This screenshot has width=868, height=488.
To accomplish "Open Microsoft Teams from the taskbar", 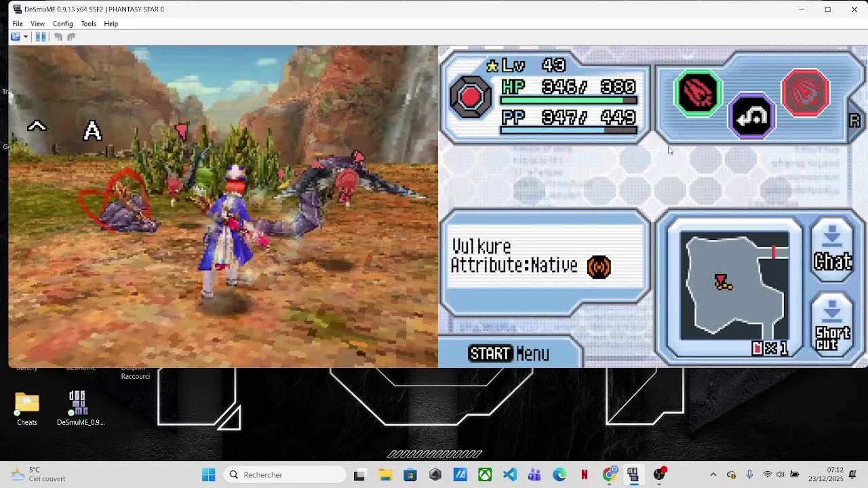I will click(x=534, y=475).
